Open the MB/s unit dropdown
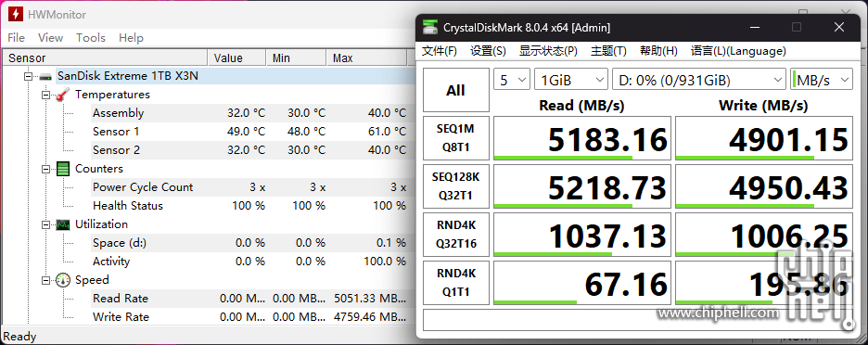 [x=822, y=80]
